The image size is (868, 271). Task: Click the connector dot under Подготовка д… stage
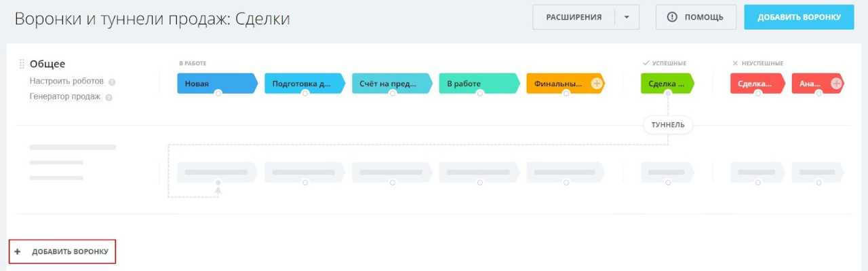[305, 94]
